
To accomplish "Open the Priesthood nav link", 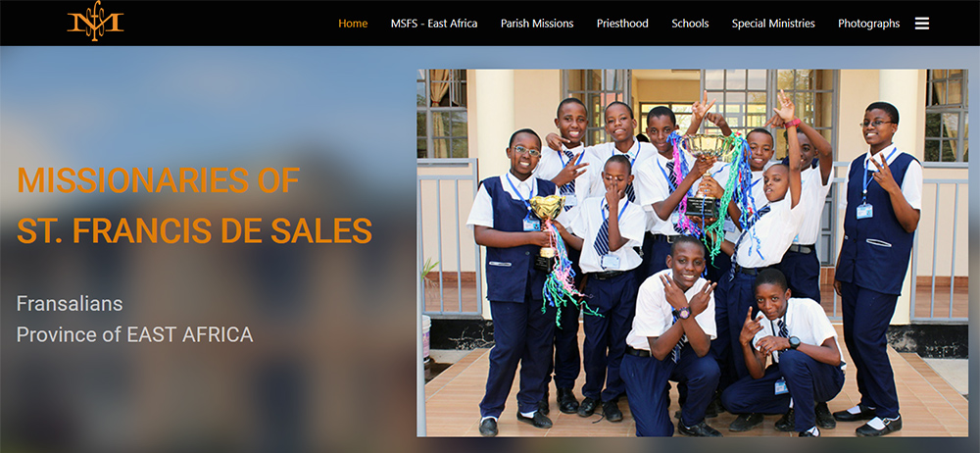I will click(622, 24).
